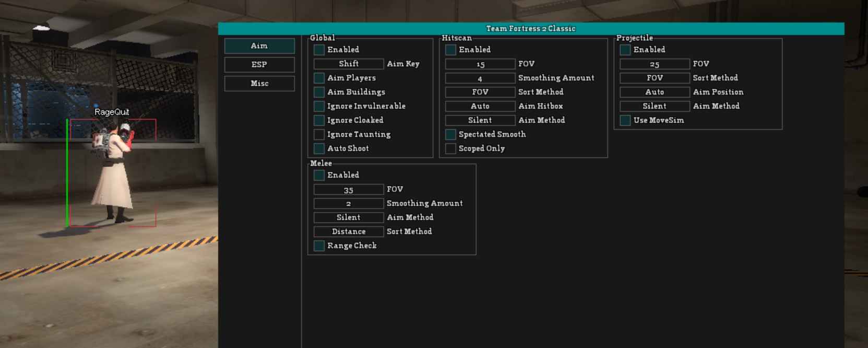
Task: Open the Misc tab
Action: point(259,84)
